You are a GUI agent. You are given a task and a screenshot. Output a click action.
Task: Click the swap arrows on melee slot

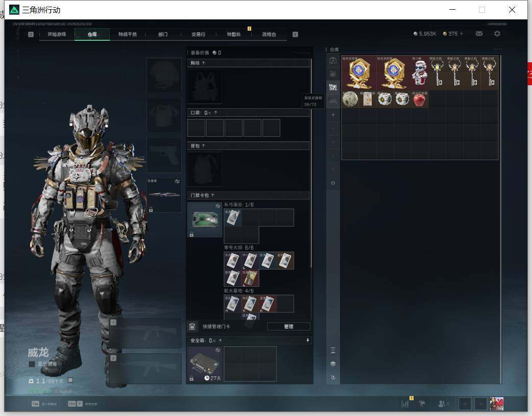tap(177, 182)
